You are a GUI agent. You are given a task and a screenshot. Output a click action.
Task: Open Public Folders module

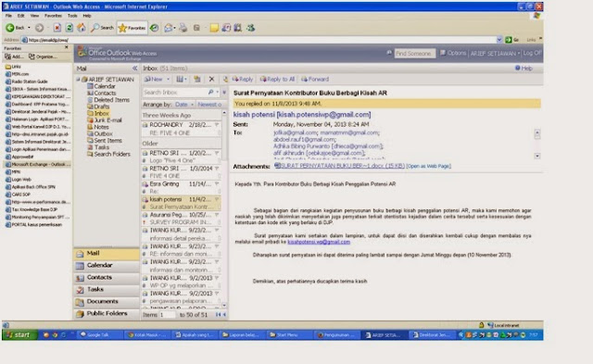click(x=107, y=314)
